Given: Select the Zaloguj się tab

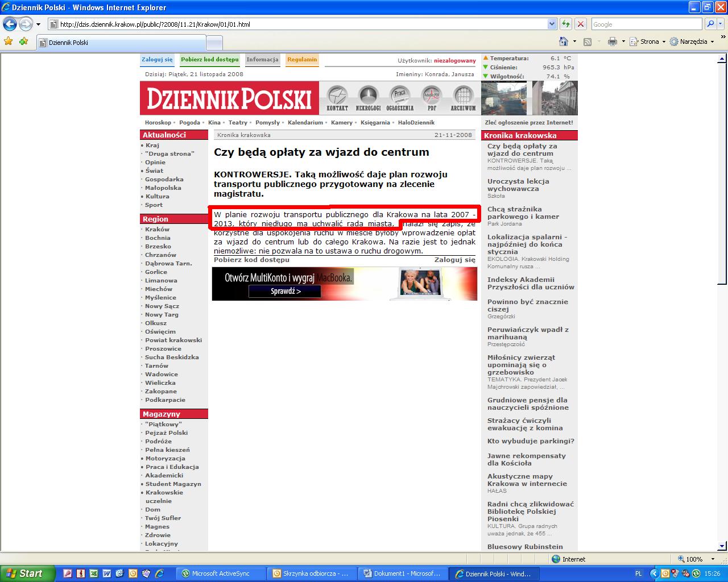Looking at the screenshot, I should click(157, 60).
